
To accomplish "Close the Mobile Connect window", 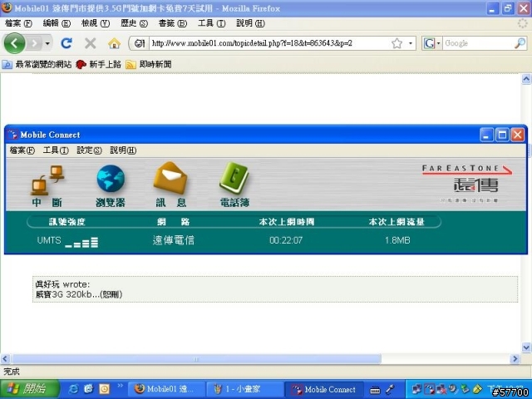I will point(517,135).
